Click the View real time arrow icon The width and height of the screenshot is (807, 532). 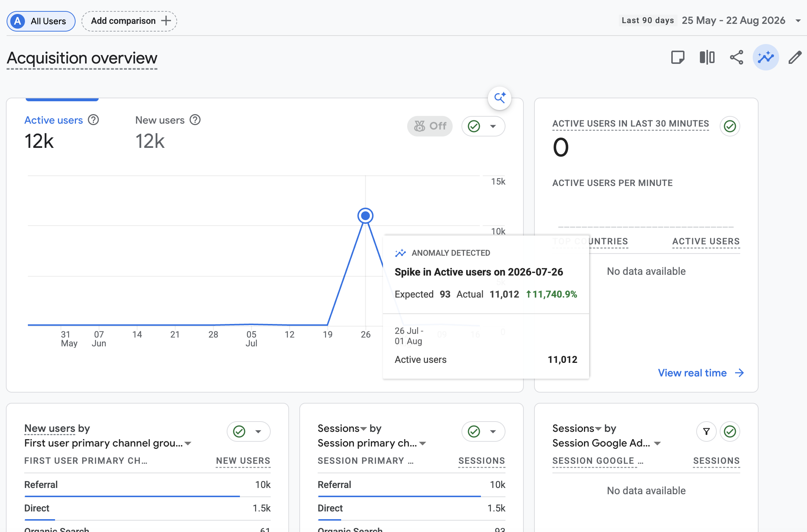740,373
